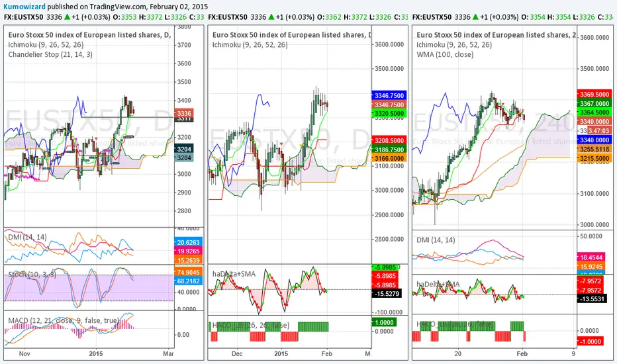Click the black -15.5279 haDelta value tag
This screenshot has height=364, width=617.
point(387,294)
